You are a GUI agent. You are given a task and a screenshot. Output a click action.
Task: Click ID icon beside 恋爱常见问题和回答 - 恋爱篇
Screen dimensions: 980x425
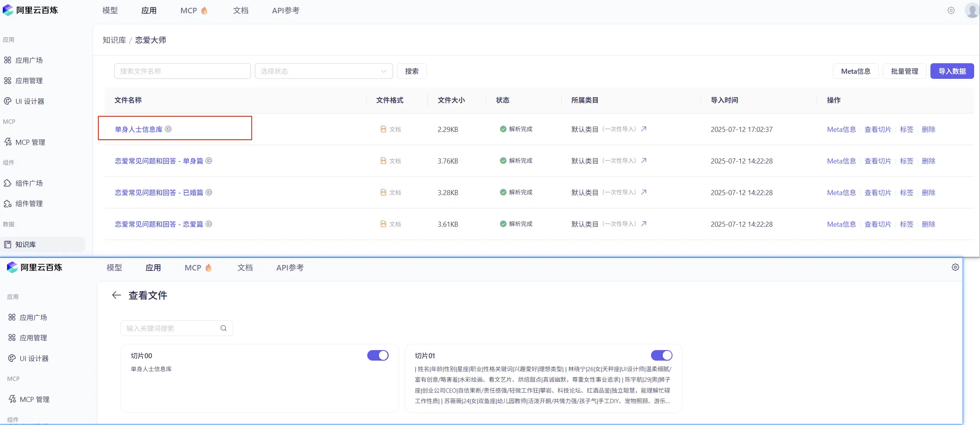pos(209,224)
